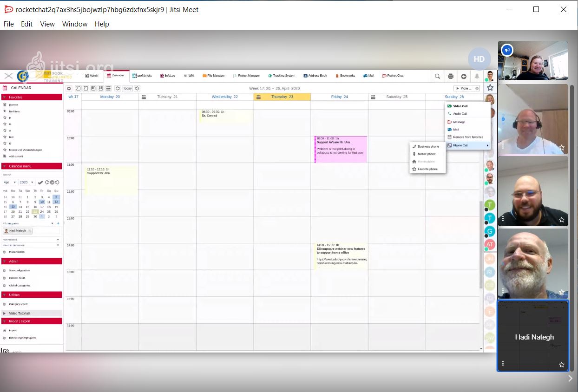Image resolution: width=578 pixels, height=392 pixels.
Task: Select the 'No filters' starred favorite
Action: click(14, 111)
